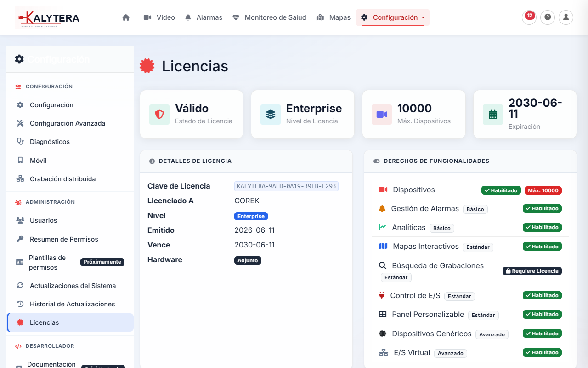The height and width of the screenshot is (368, 588).
Task: Open the user profile icon
Action: click(x=566, y=17)
